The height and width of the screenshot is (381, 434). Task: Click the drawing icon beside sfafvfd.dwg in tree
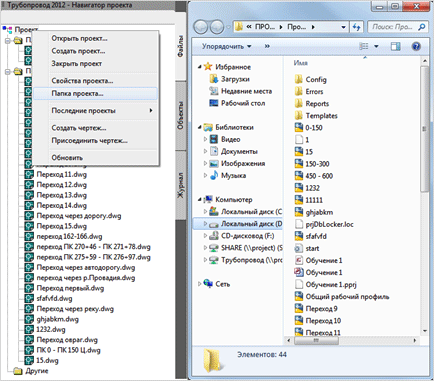29,299
